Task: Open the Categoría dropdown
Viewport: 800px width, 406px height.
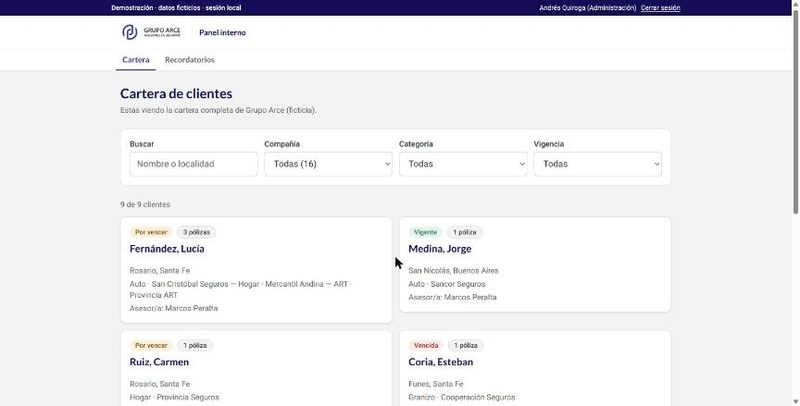Action: [463, 164]
